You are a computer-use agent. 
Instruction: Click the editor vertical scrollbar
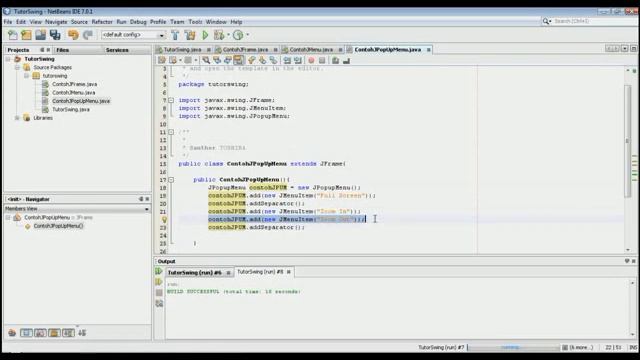pos(628,142)
